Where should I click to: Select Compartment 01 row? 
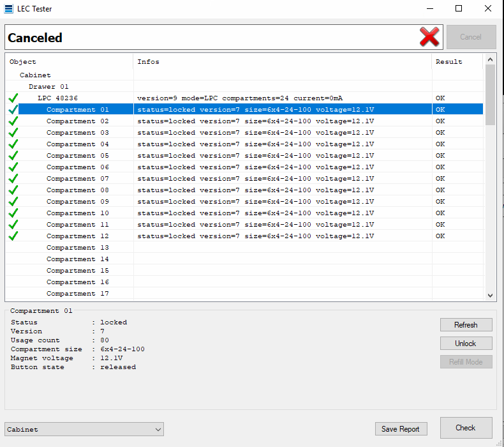(x=244, y=109)
